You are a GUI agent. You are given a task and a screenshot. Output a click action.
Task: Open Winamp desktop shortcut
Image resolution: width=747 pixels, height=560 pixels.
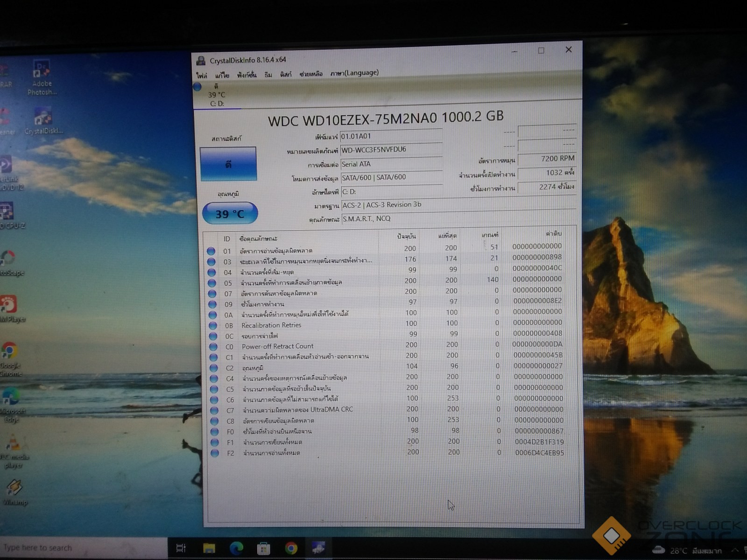[15, 492]
